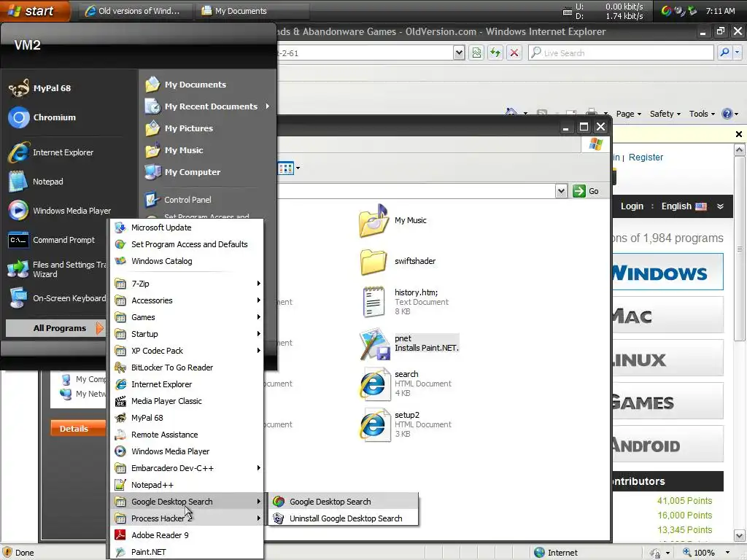Expand the 7-Zip program folder
Screen dimensions: 747x560
[x=187, y=284]
